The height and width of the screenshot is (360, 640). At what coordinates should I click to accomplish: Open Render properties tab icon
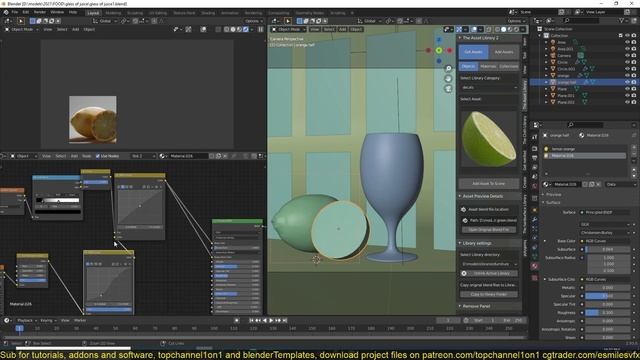[x=534, y=148]
